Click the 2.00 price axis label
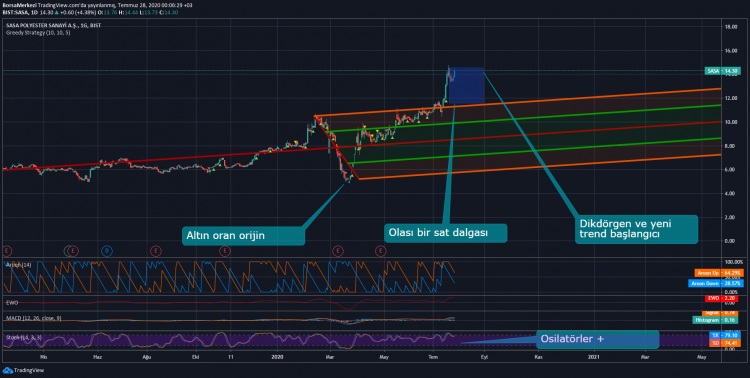Screen dimensions: 750x378 (x=731, y=217)
